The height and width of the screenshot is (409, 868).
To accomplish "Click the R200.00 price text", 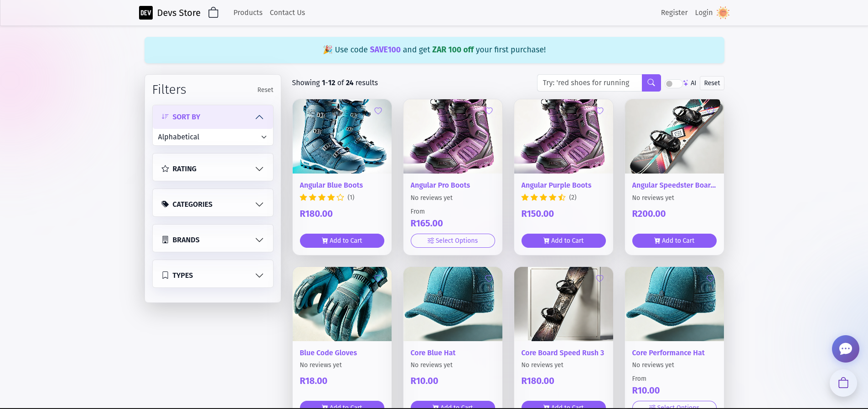I will 649,214.
